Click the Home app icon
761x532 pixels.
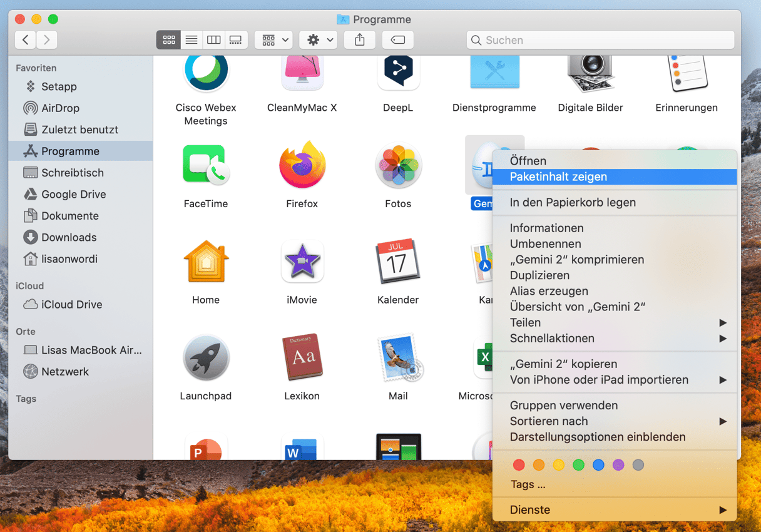click(x=206, y=261)
